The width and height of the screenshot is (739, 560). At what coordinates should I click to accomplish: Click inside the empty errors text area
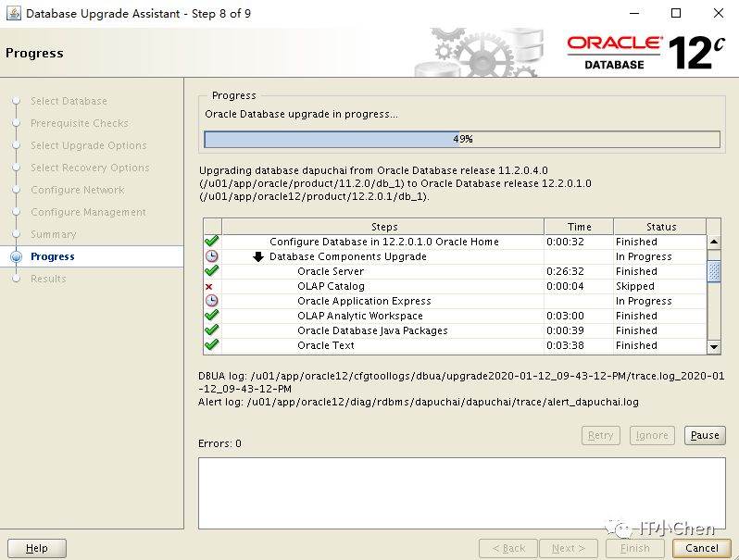pos(461,493)
